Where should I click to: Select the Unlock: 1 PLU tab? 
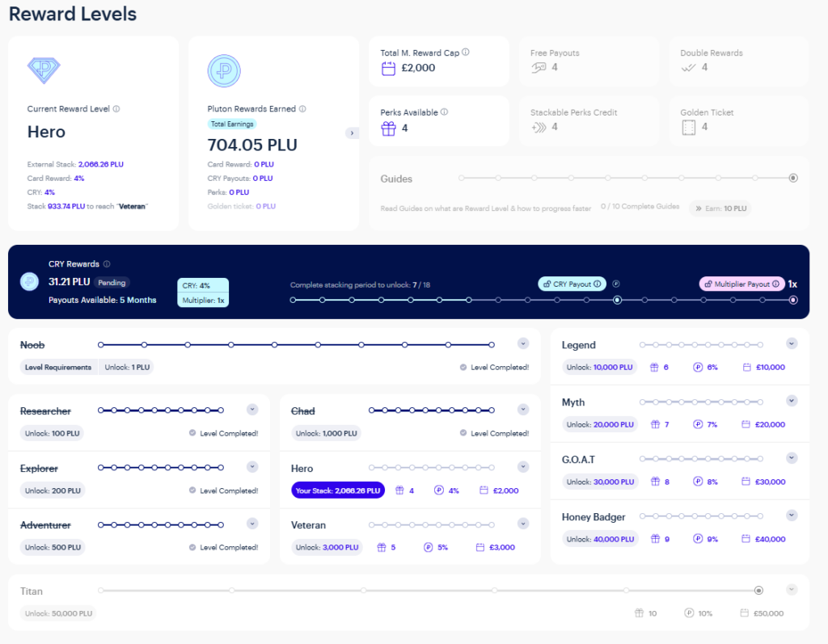click(127, 368)
